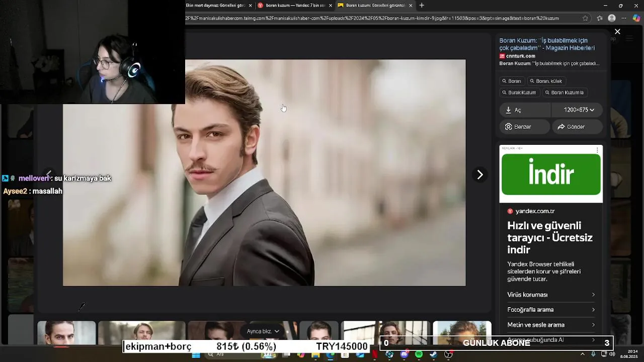This screenshot has height=362, width=644.
Task: Switch to the Ekin mert daymaz tab
Action: pos(215,5)
